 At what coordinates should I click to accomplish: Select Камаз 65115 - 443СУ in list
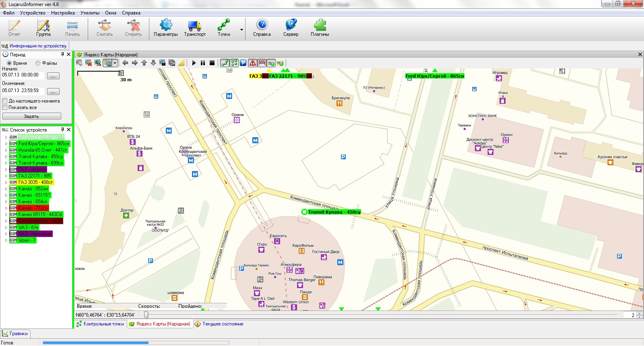point(40,214)
